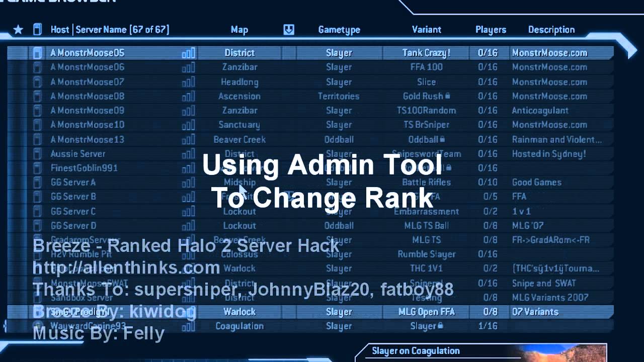The image size is (644, 362).
Task: Click server icon of GG Server B
Action: tap(37, 197)
